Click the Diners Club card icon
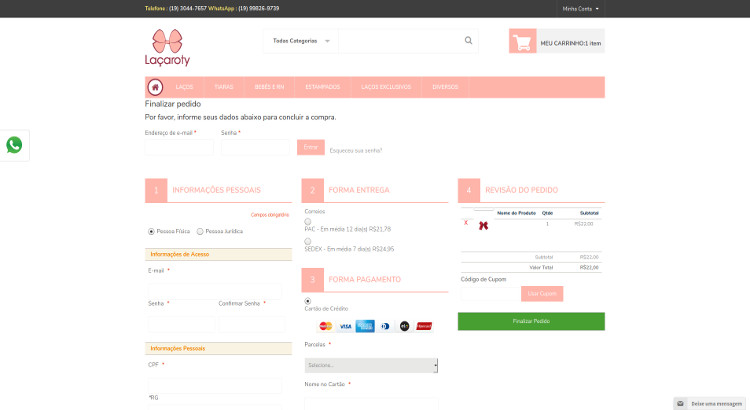The width and height of the screenshot is (750, 410). [385, 326]
